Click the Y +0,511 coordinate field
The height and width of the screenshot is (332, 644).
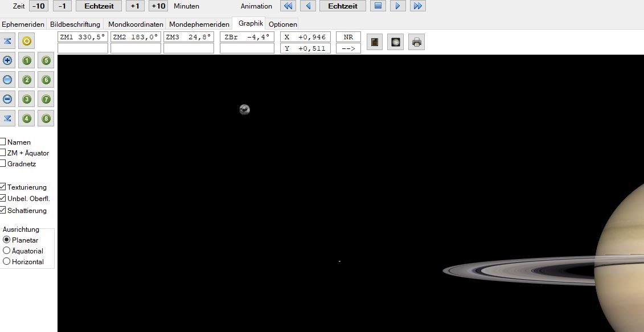coord(305,48)
